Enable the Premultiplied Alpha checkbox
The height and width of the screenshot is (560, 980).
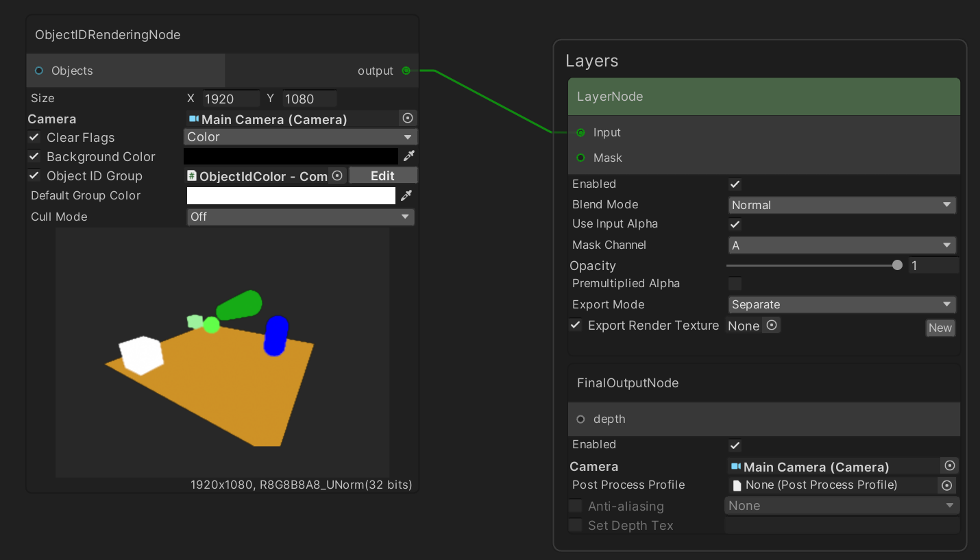pos(735,284)
